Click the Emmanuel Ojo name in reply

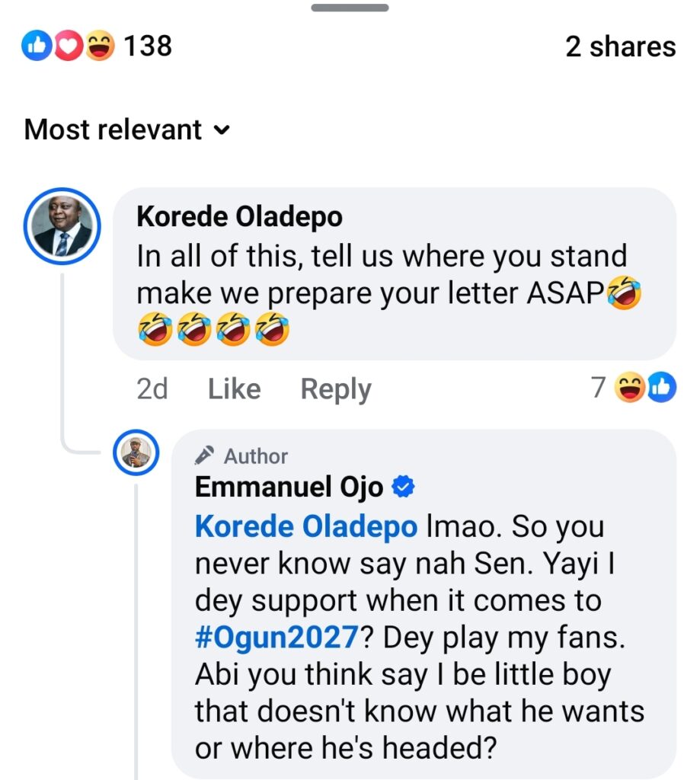tap(289, 487)
